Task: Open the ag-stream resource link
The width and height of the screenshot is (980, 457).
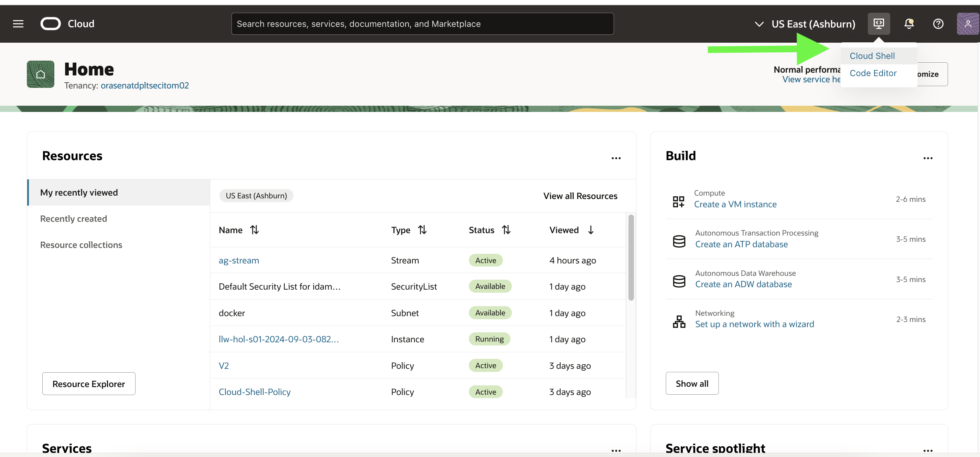Action: point(238,260)
